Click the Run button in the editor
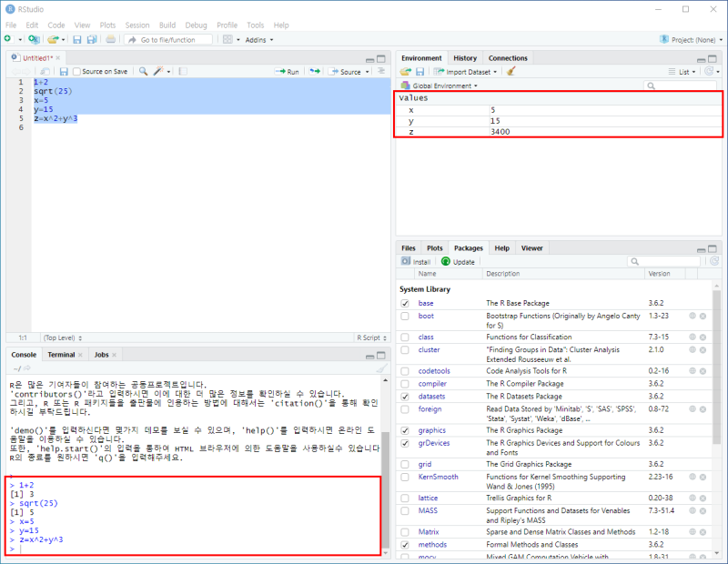The image size is (728, 564). 288,71
